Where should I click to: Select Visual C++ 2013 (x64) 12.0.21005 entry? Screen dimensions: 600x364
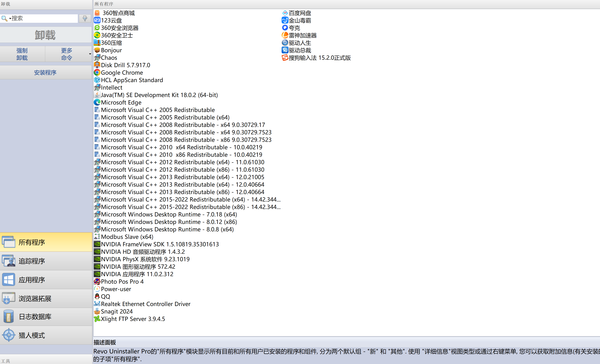[x=179, y=177]
